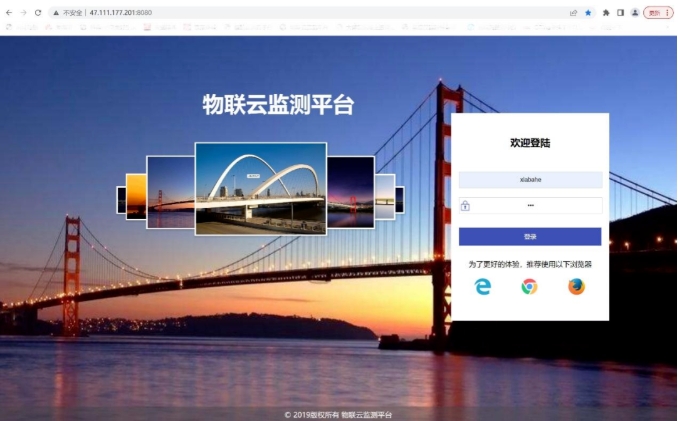
Task: Open the browser extensions puzzle icon
Action: (606, 12)
